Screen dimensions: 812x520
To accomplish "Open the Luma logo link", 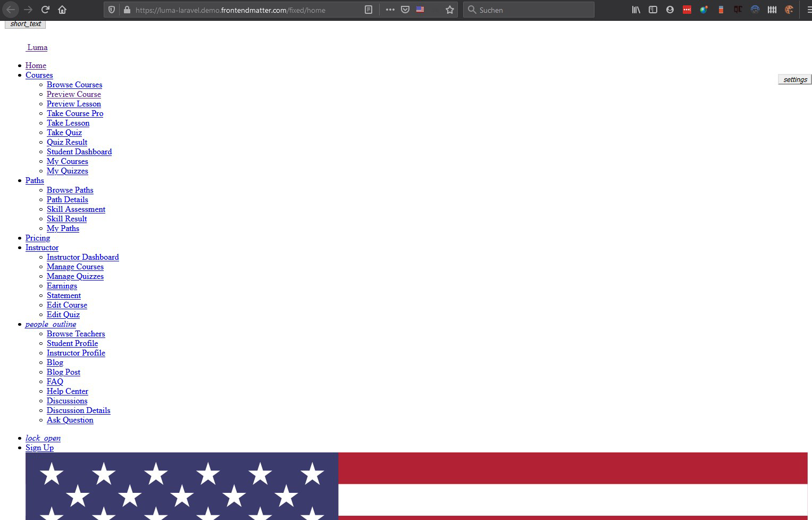I will 37,47.
